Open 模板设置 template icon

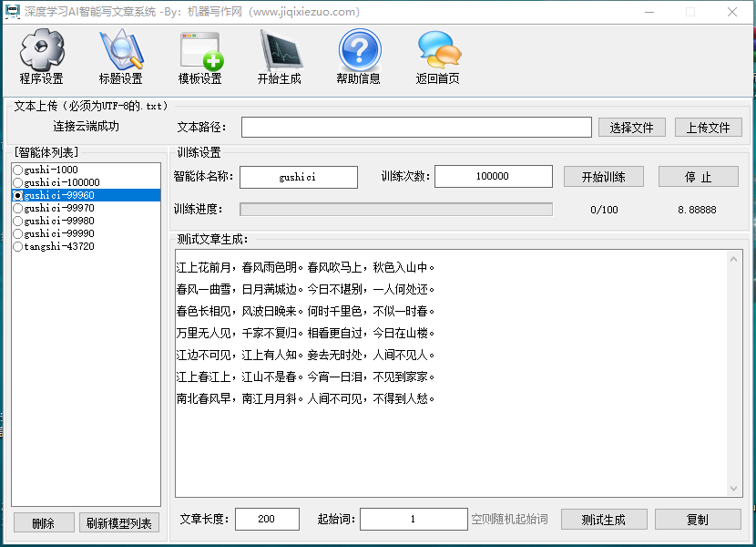click(x=199, y=50)
